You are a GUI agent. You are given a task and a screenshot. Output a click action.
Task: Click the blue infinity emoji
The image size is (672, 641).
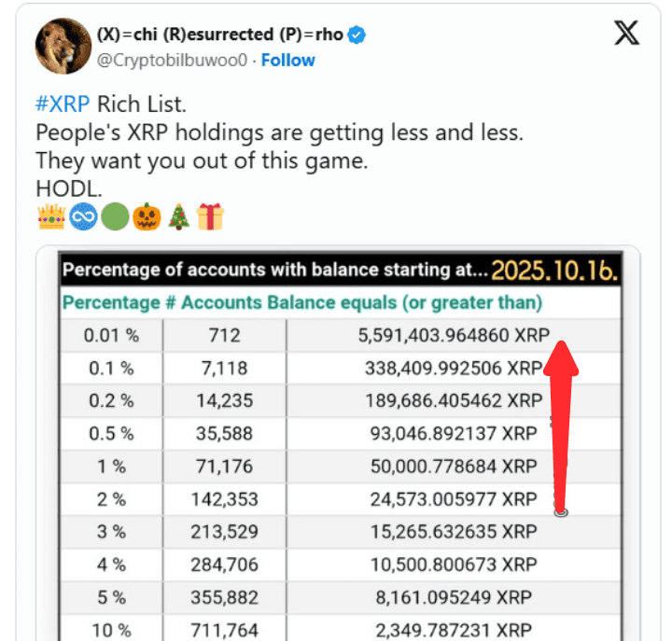point(82,217)
